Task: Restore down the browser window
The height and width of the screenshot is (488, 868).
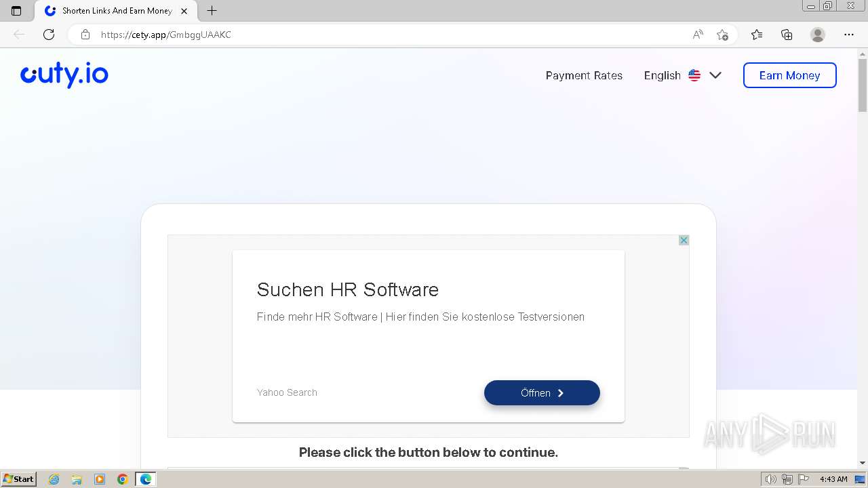Action: 828,6
